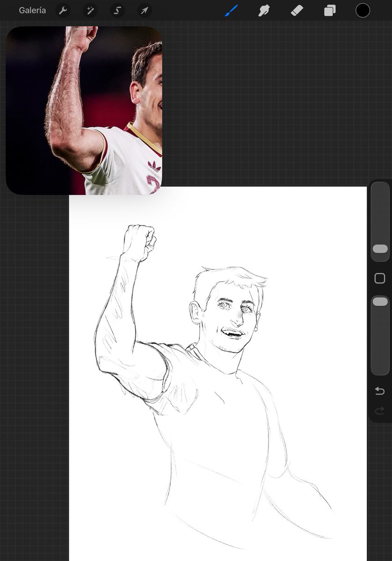Redo the last undone stroke
The width and height of the screenshot is (392, 561).
(380, 411)
